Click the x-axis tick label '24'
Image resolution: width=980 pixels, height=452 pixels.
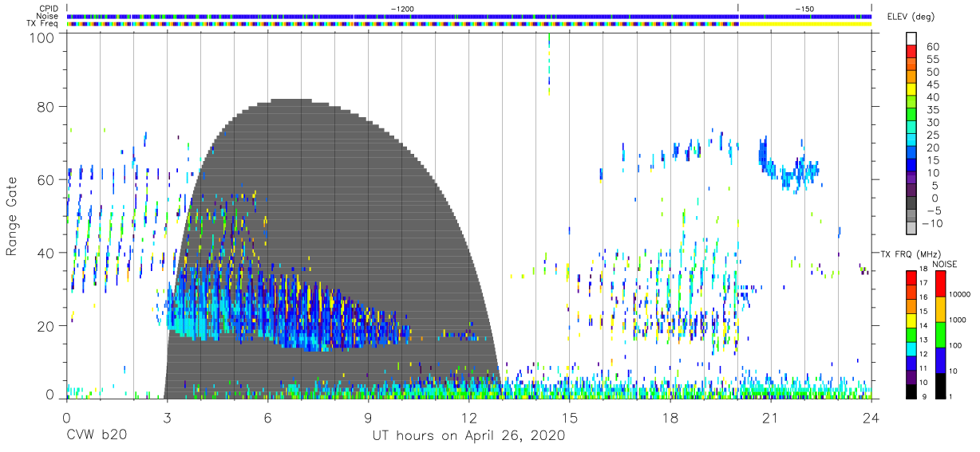pyautogui.click(x=871, y=418)
